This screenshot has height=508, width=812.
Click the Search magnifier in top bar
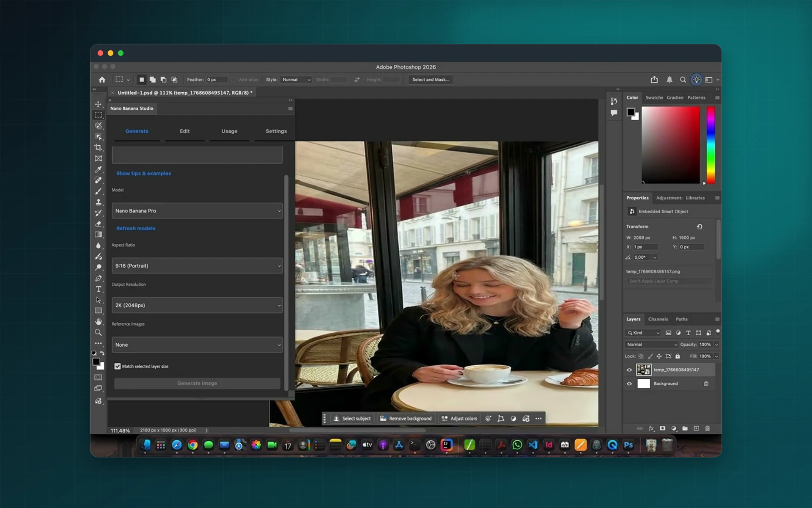click(683, 80)
